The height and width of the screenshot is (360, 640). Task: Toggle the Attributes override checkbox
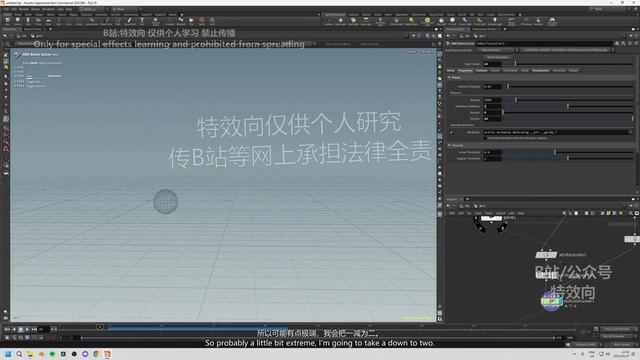pos(451,132)
